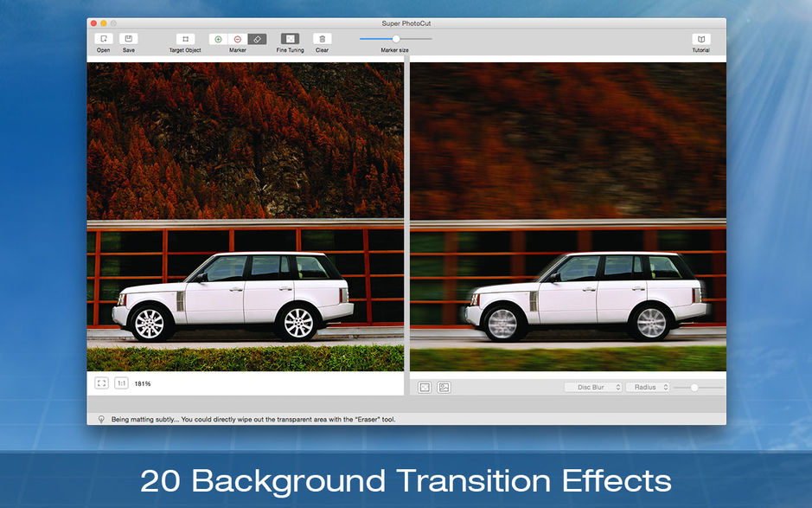The width and height of the screenshot is (812, 508).
Task: Clear all markings on the image
Action: 321,38
